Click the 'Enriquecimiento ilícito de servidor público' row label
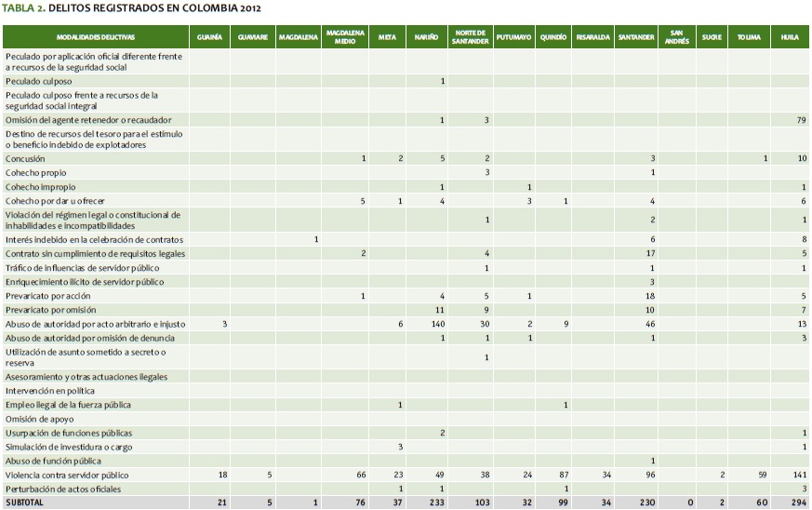 85,281
